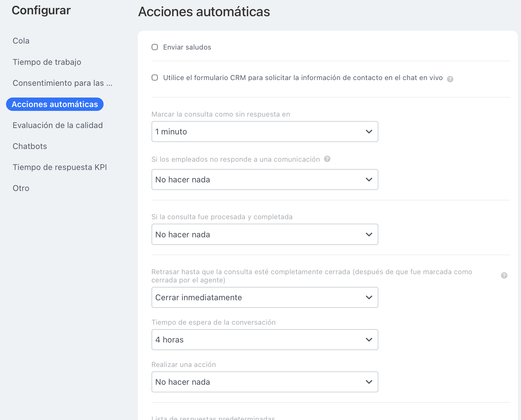Click the Enviar saludos label text

point(187,47)
